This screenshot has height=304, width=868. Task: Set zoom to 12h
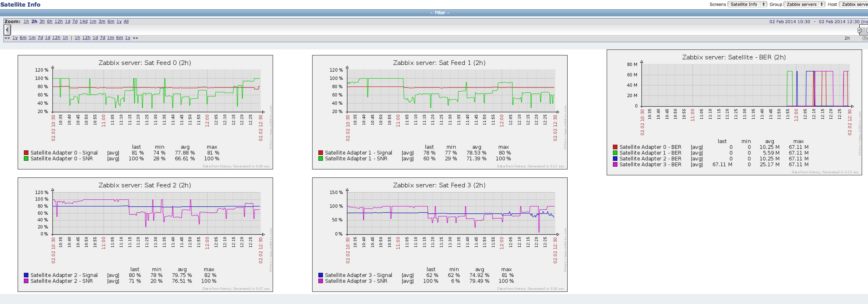[x=59, y=21]
